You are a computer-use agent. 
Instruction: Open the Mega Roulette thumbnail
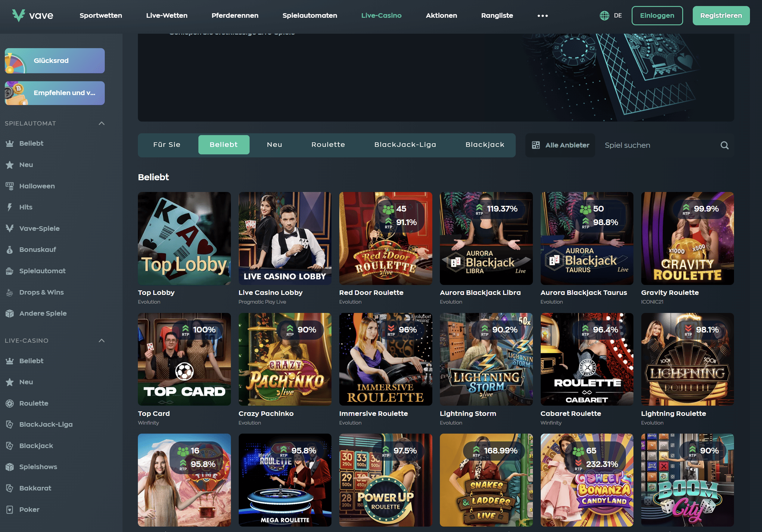[x=285, y=480]
